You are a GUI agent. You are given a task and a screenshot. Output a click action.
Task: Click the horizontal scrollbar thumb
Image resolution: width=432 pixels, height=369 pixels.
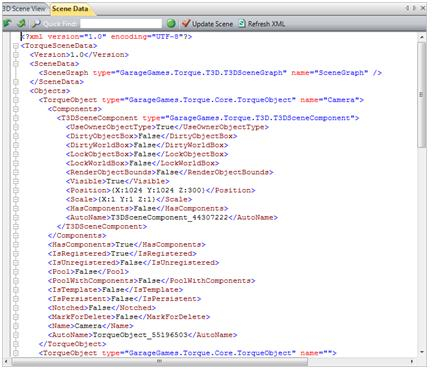point(160,361)
